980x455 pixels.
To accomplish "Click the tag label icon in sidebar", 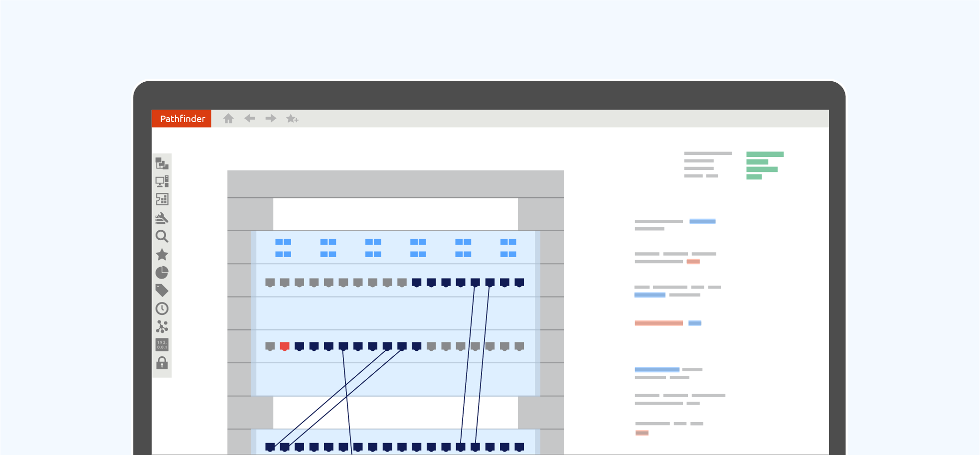I will [x=162, y=290].
